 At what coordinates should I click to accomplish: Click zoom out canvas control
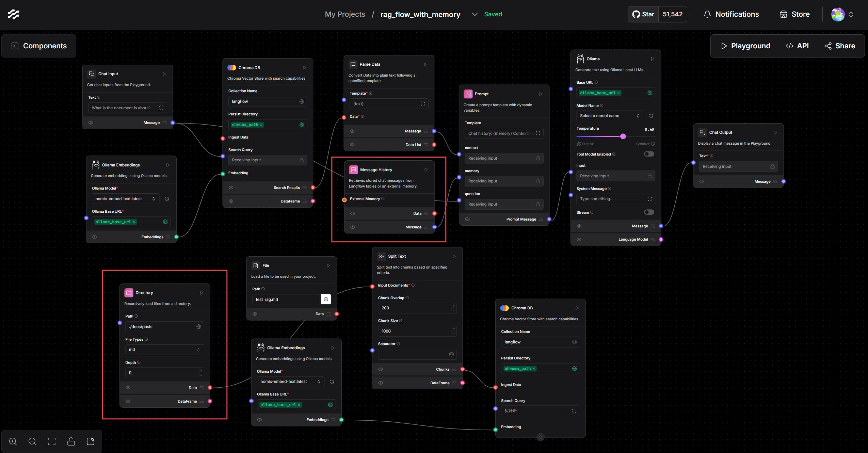tap(32, 441)
